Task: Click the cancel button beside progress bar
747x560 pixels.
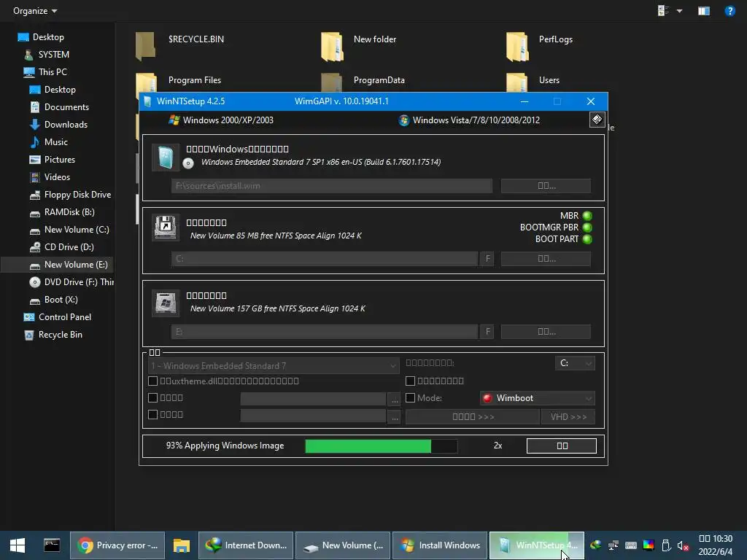Action: pyautogui.click(x=562, y=446)
